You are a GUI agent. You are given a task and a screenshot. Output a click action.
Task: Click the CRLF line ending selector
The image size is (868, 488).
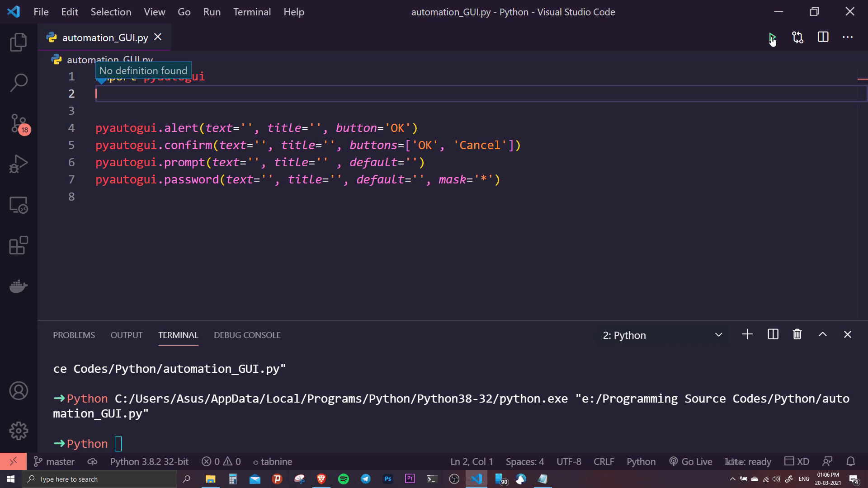604,461
